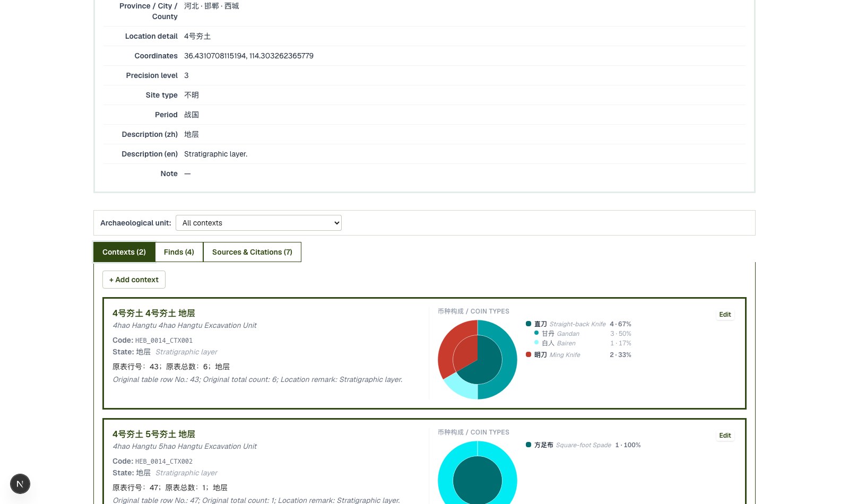Screen dimensions: 849x504
Task: Click the 方足布 Square-foot Spade legend dot
Action: 529,445
